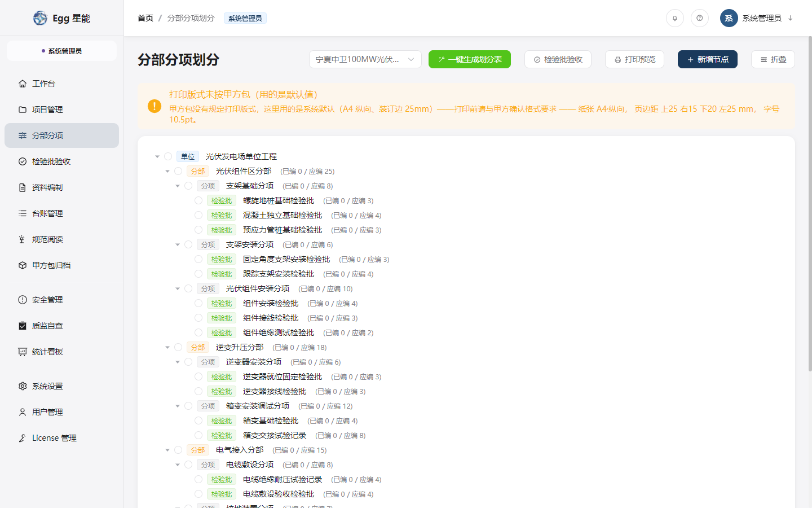Collapse the 光伏组件安装分项 node
The image size is (812, 508).
pyautogui.click(x=178, y=288)
